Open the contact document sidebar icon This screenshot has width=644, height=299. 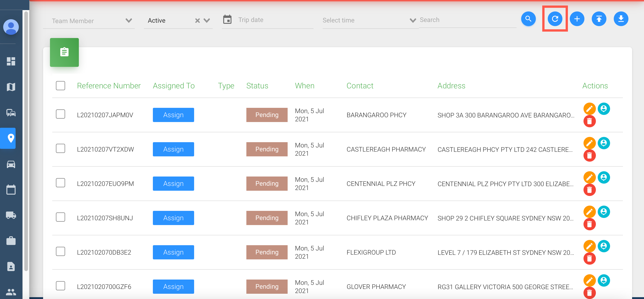(11, 267)
